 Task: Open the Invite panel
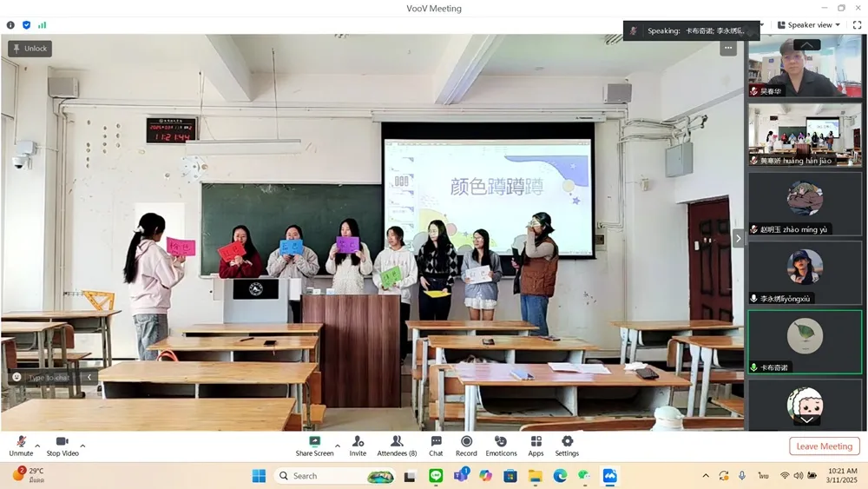(358, 446)
